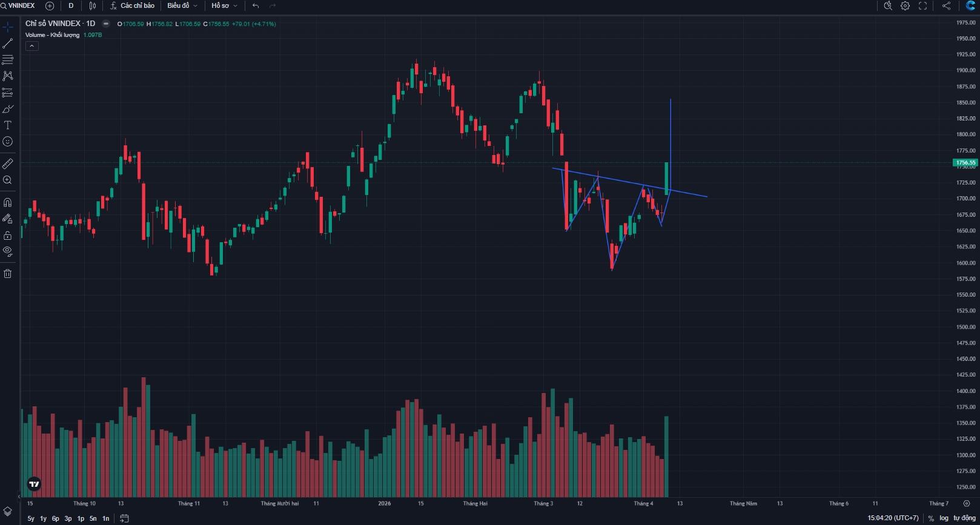Set chart range to 1y
The image size is (980, 525).
click(x=43, y=518)
